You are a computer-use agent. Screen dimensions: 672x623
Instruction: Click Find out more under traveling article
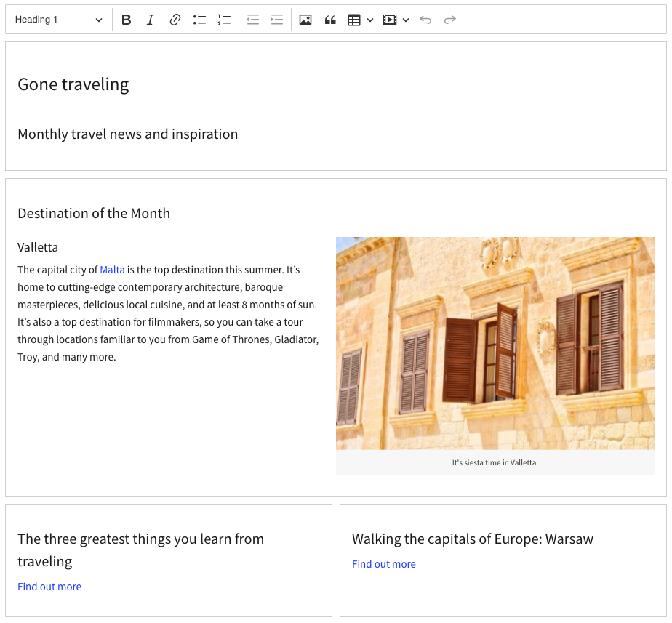coord(49,587)
